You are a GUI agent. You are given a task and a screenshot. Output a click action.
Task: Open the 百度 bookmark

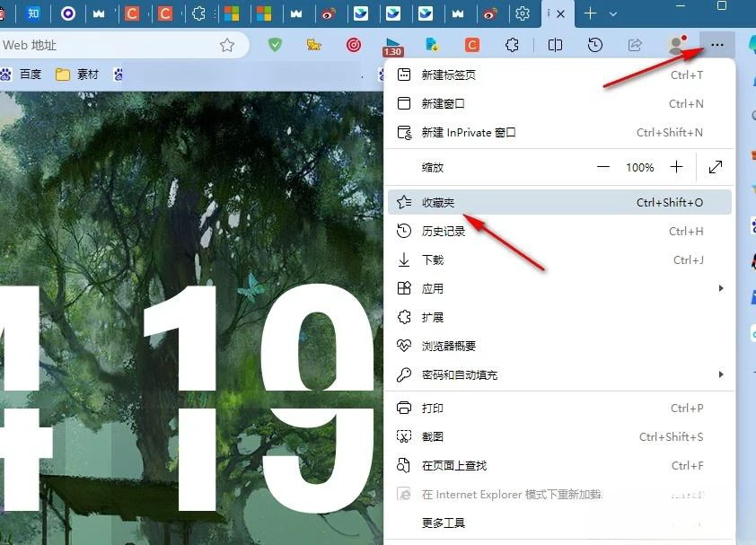click(22, 75)
